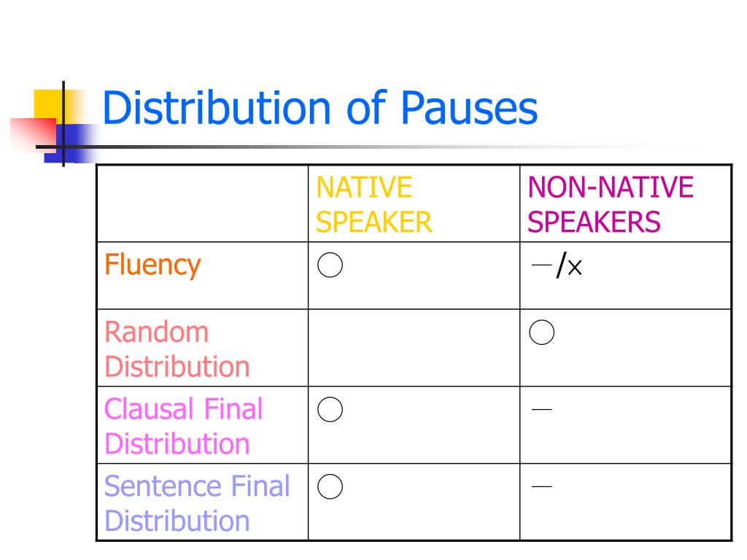The image size is (747, 560).
Task: Click the dash in Sentence Final Non-Native cell
Action: click(x=542, y=486)
